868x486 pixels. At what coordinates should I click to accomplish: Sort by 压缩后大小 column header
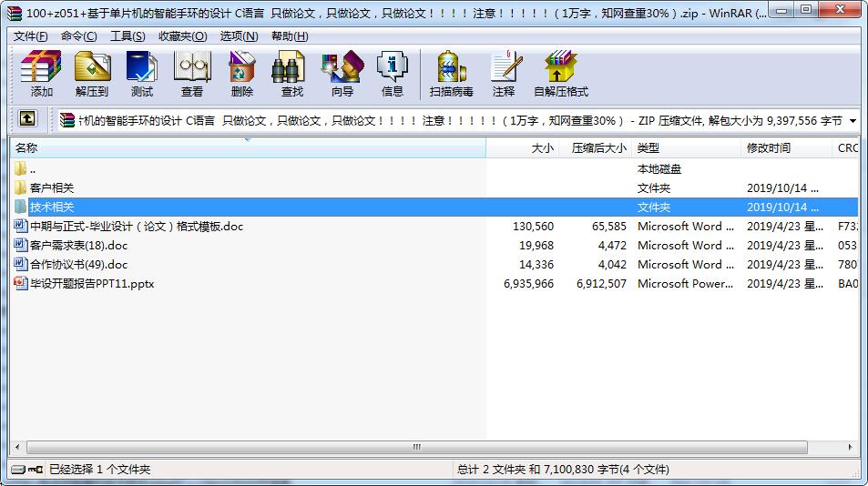pyautogui.click(x=595, y=147)
